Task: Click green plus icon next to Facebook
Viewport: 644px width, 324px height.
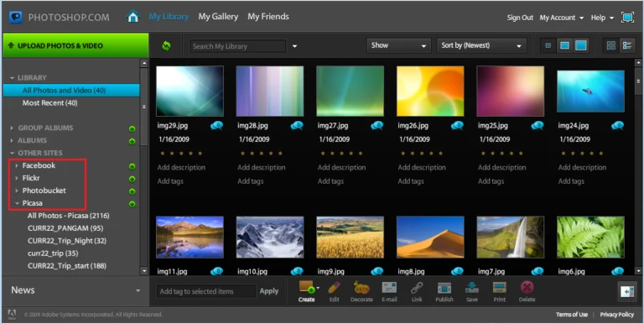Action: [x=132, y=166]
